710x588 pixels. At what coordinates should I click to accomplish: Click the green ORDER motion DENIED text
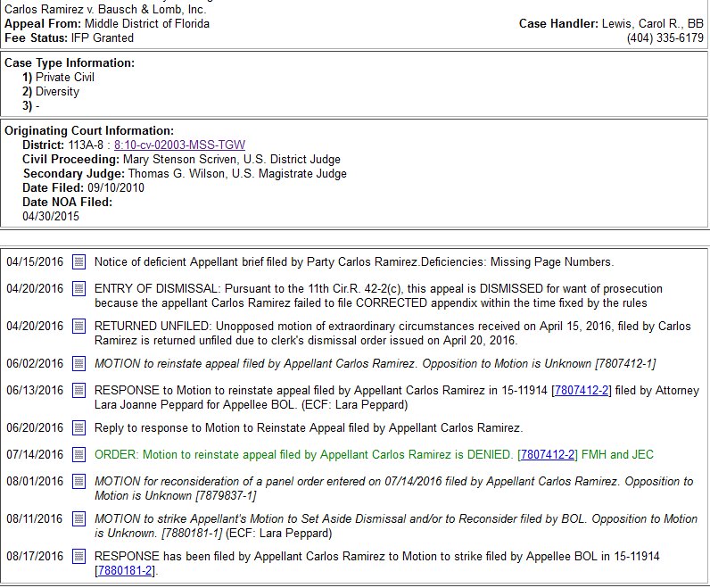(x=374, y=455)
